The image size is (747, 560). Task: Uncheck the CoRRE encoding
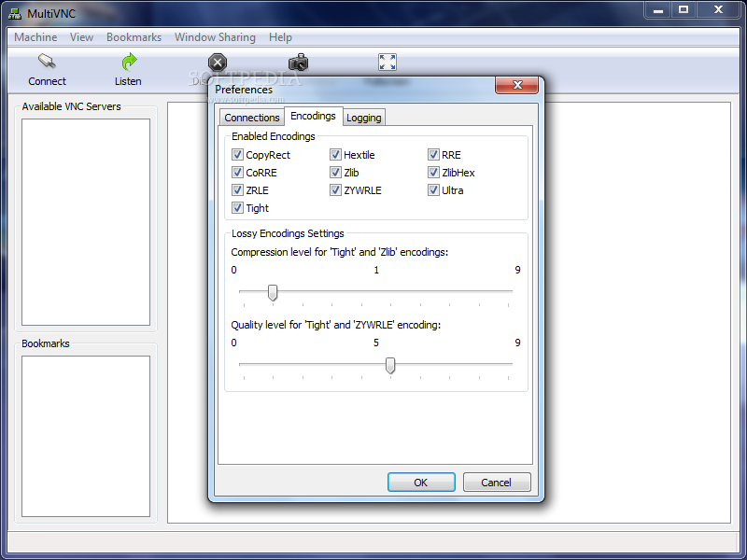237,172
